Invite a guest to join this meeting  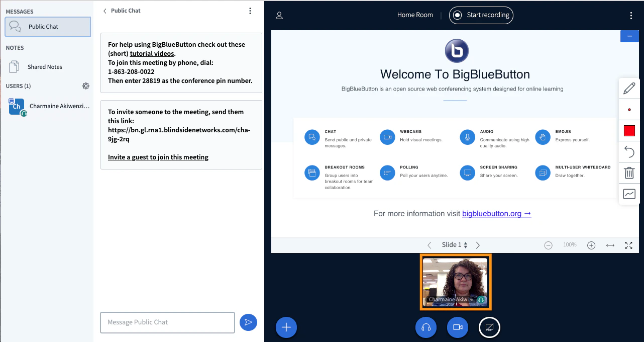(x=158, y=157)
